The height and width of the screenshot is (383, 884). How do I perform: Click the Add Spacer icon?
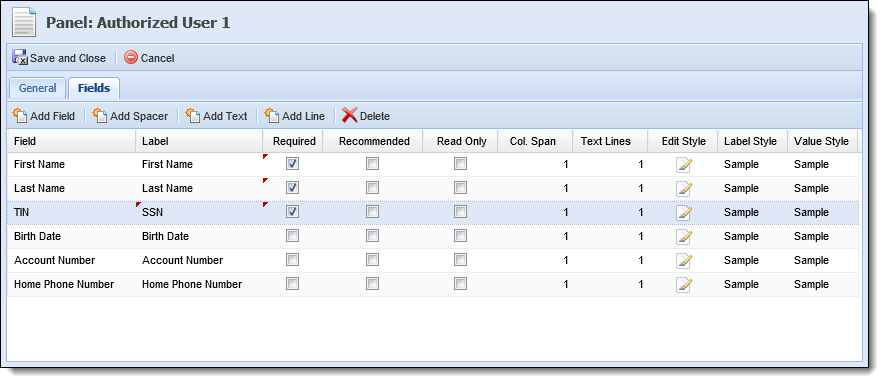pyautogui.click(x=100, y=116)
